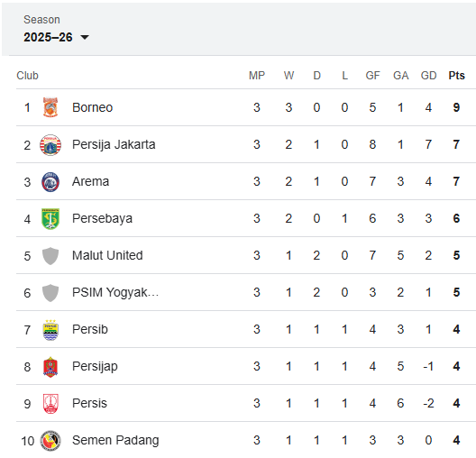
Task: Click the Persija Jakarta club logo
Action: click(50, 145)
